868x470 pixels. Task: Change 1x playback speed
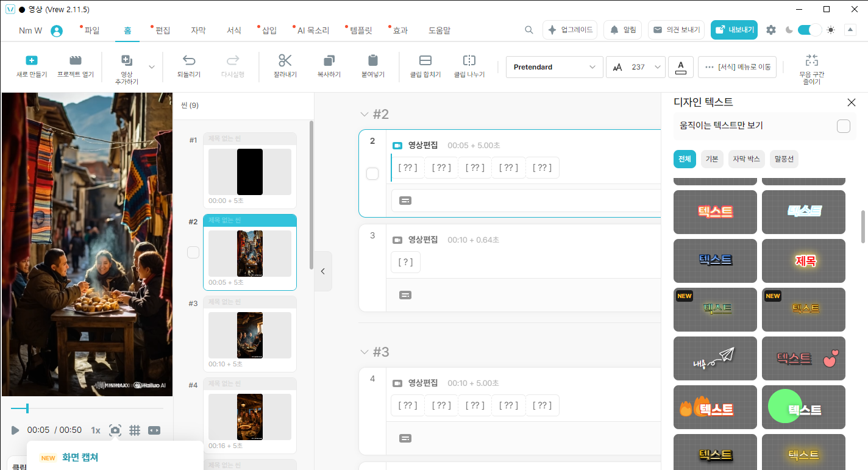(x=96, y=430)
